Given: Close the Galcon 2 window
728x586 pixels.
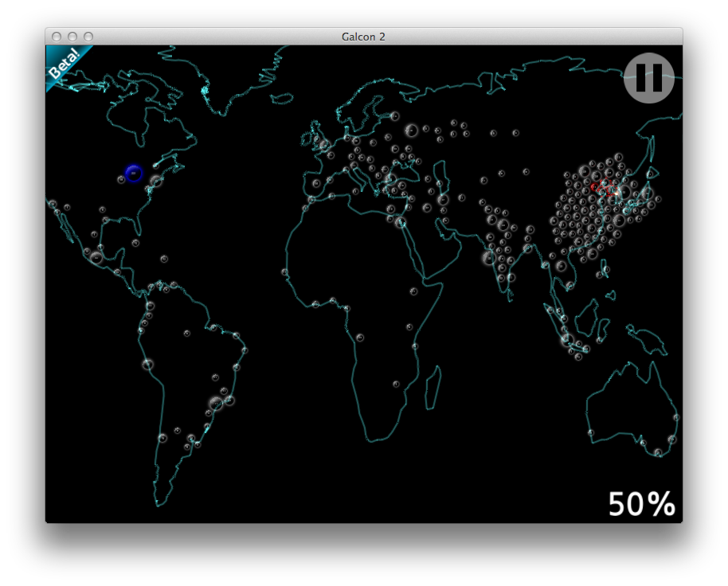Looking at the screenshot, I should [x=57, y=37].
